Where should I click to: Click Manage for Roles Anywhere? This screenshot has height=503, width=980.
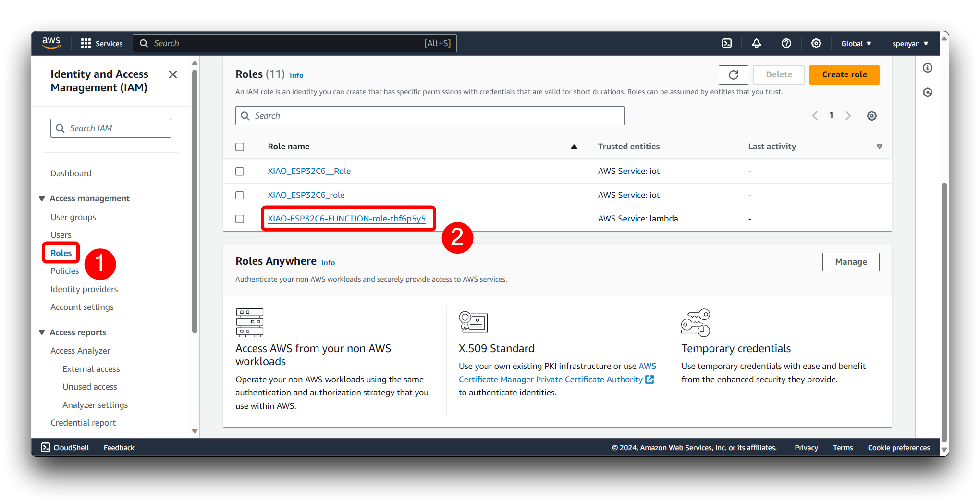pos(851,262)
